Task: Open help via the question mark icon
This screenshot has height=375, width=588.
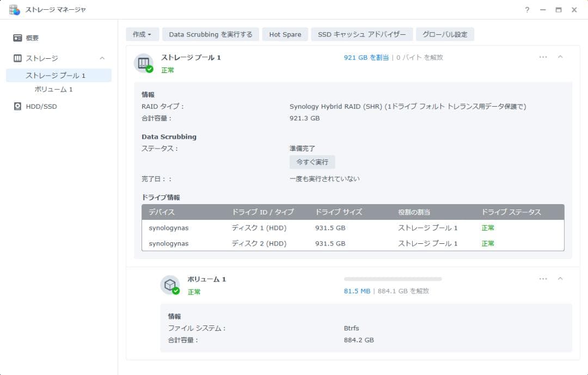Action: click(x=526, y=9)
